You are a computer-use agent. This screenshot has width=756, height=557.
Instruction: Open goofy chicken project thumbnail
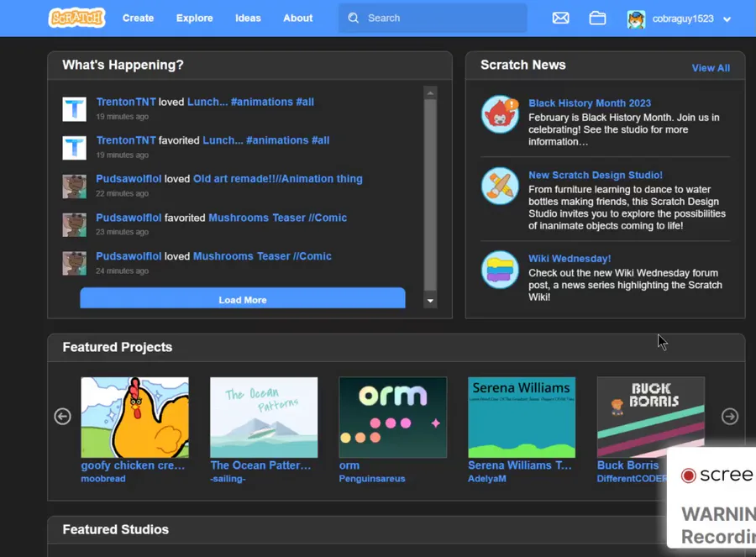pyautogui.click(x=135, y=418)
